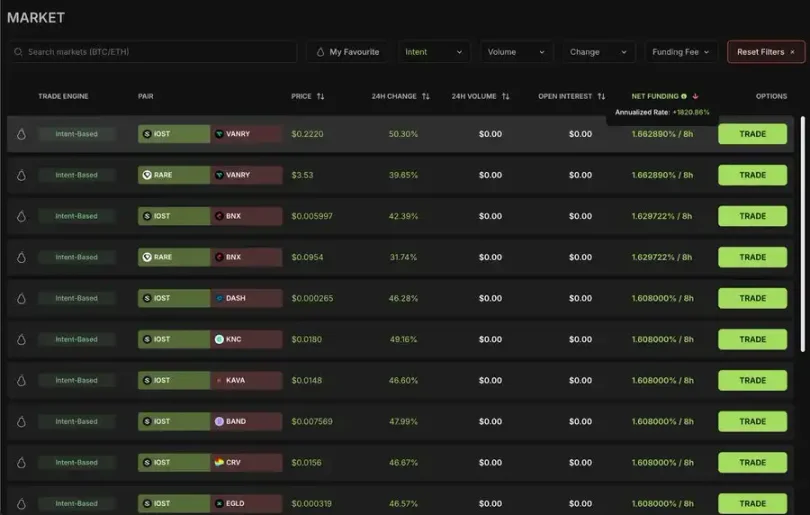Screen dimensions: 810x515
Task: Favourite the IOST/BNX pair
Action: coord(21,216)
